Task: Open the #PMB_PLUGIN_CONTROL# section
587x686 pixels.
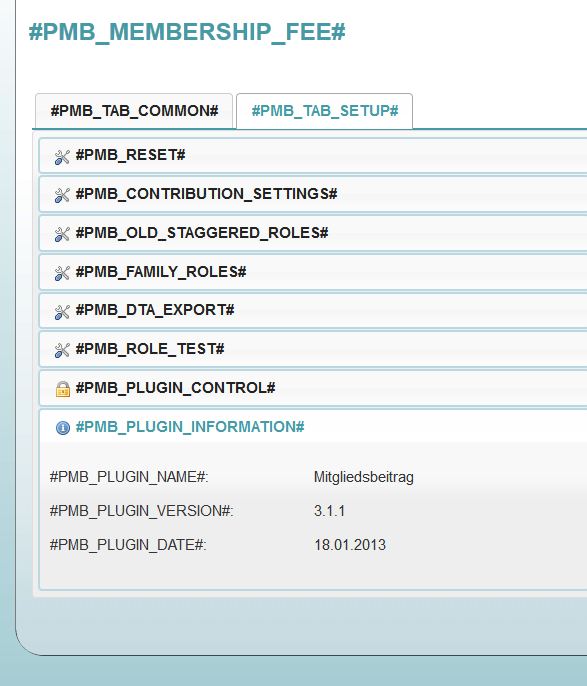Action: [313, 388]
